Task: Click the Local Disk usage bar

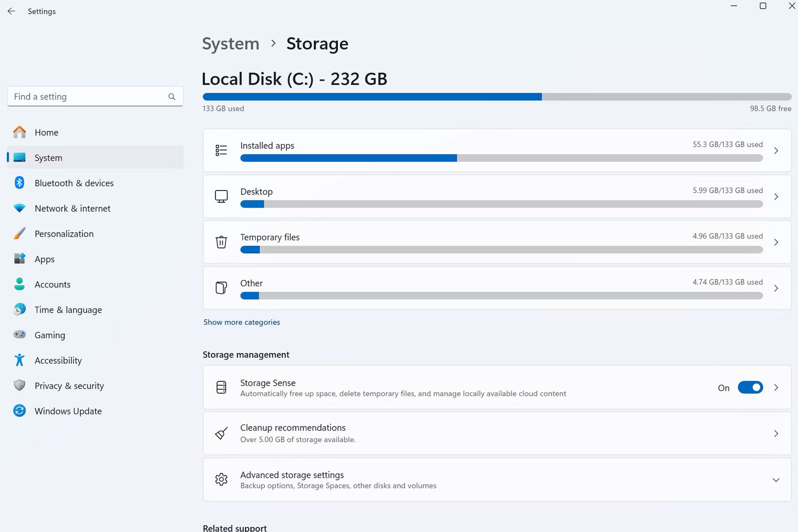Action: pyautogui.click(x=496, y=97)
